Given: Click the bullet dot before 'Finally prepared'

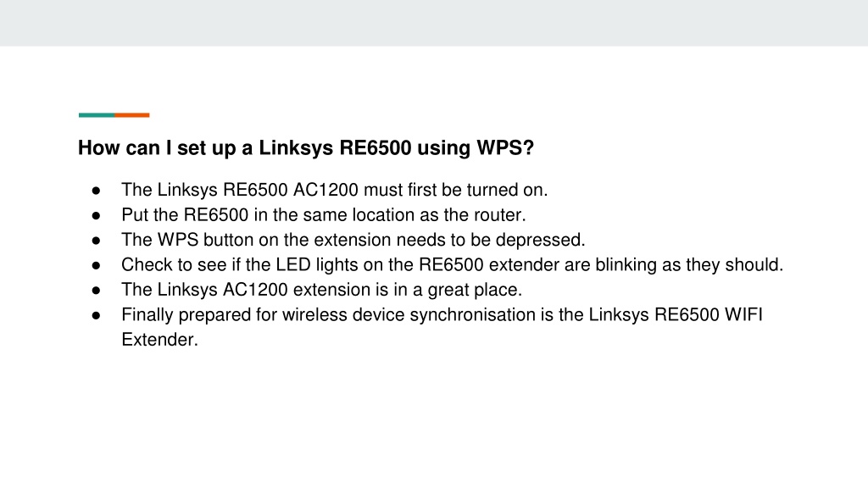Looking at the screenshot, I should point(97,315).
